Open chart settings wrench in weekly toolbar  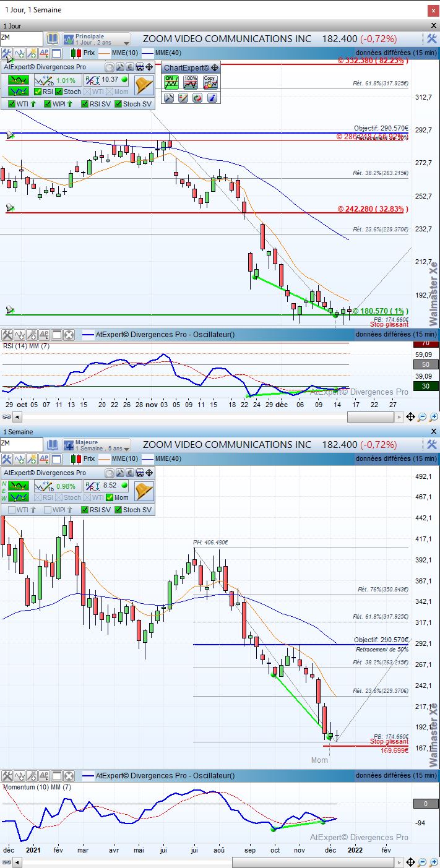point(7,459)
